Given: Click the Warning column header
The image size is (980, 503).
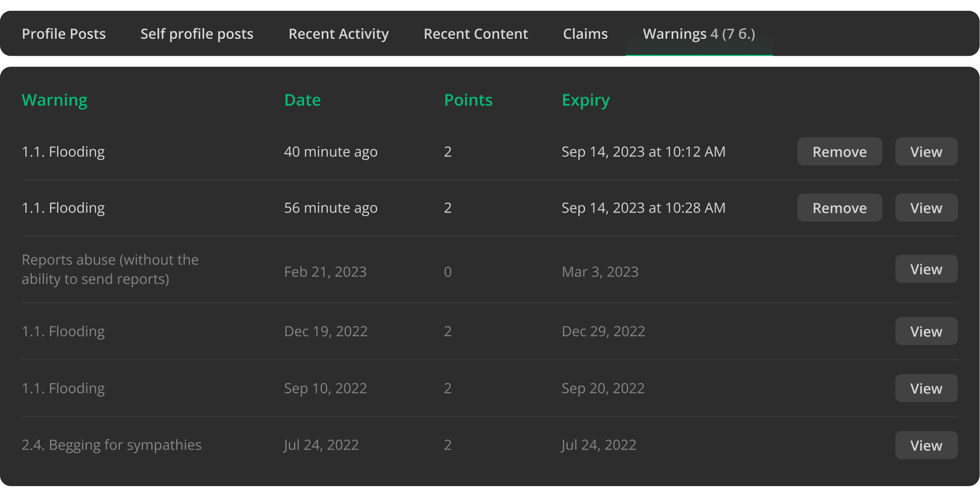Looking at the screenshot, I should coord(54,100).
